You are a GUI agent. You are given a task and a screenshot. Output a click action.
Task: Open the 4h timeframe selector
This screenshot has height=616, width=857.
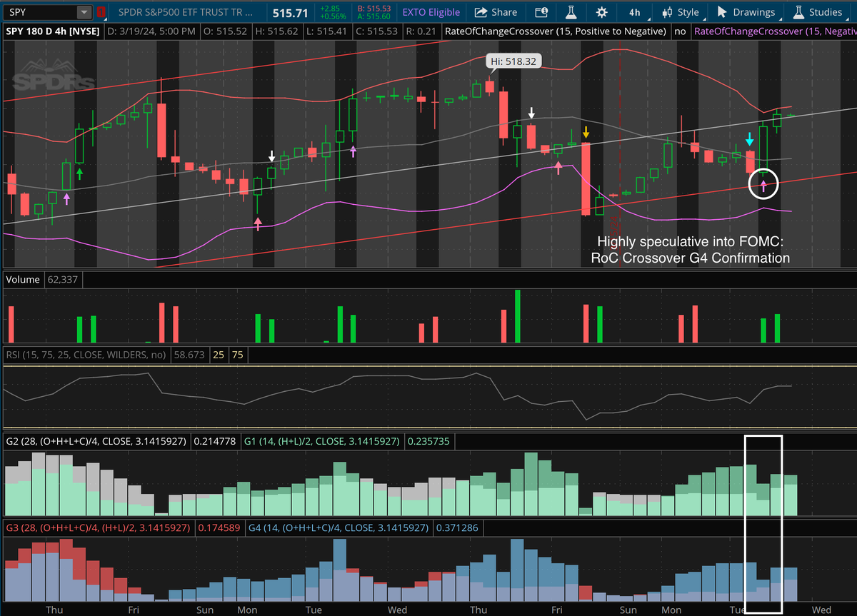click(x=634, y=12)
